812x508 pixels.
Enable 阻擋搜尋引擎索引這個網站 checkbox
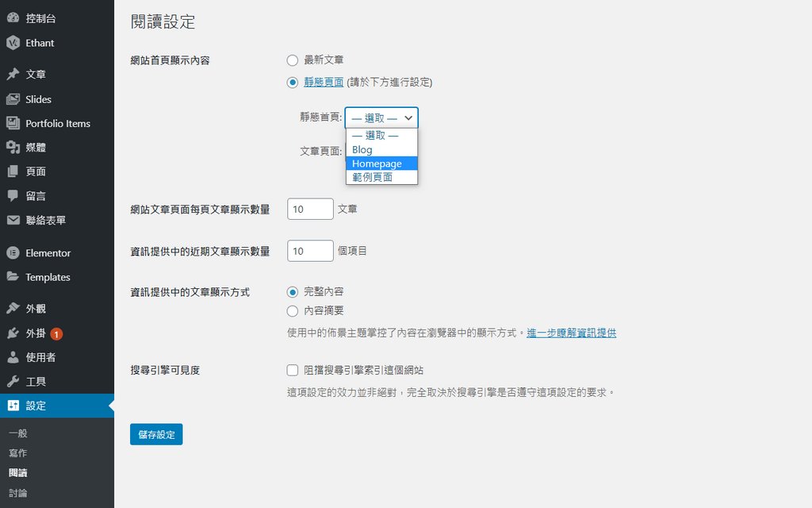click(292, 369)
